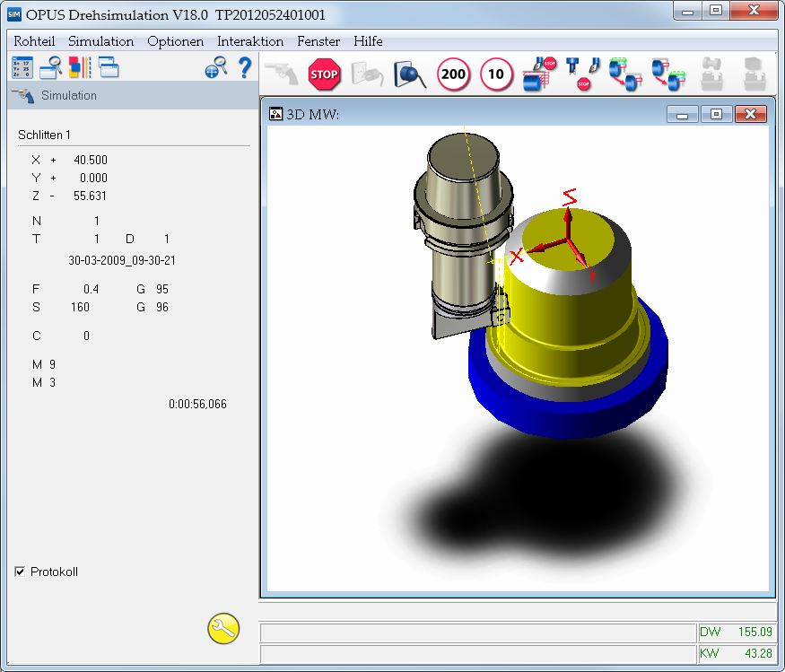Screen dimensions: 785x672
Task: Click the first greyed machine icon
Action: click(x=711, y=74)
